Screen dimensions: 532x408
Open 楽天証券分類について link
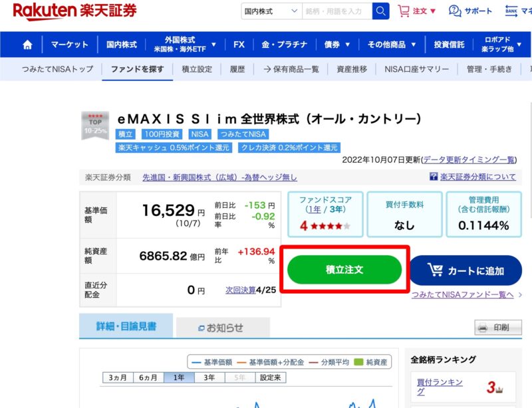pyautogui.click(x=477, y=176)
